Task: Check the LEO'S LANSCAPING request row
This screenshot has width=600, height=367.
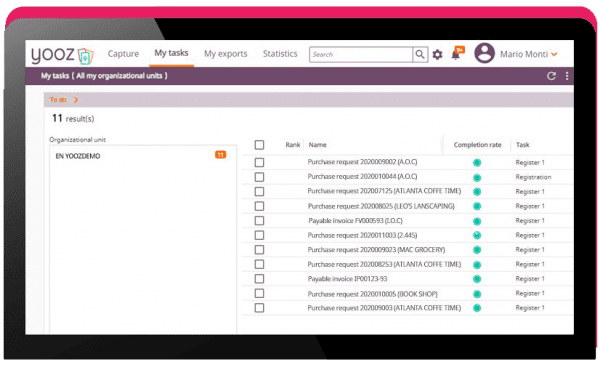Action: pos(259,206)
